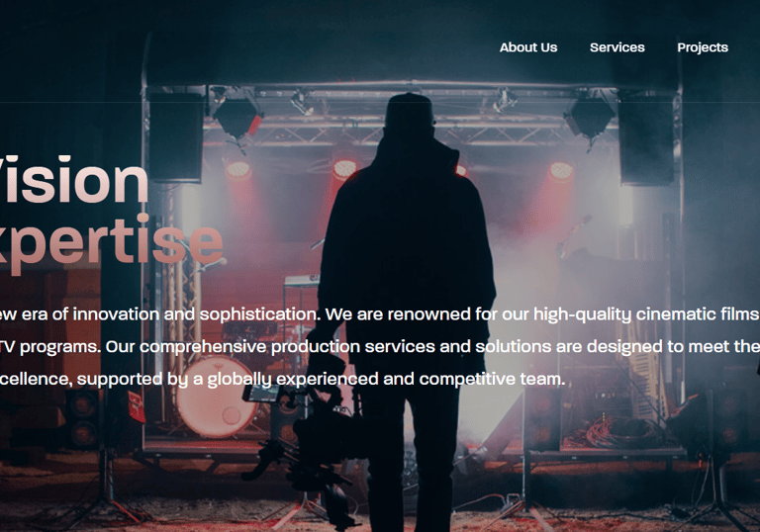Click the thin horizontal divider below navigation
Viewport: 760px width, 532px height.
[x=380, y=102]
